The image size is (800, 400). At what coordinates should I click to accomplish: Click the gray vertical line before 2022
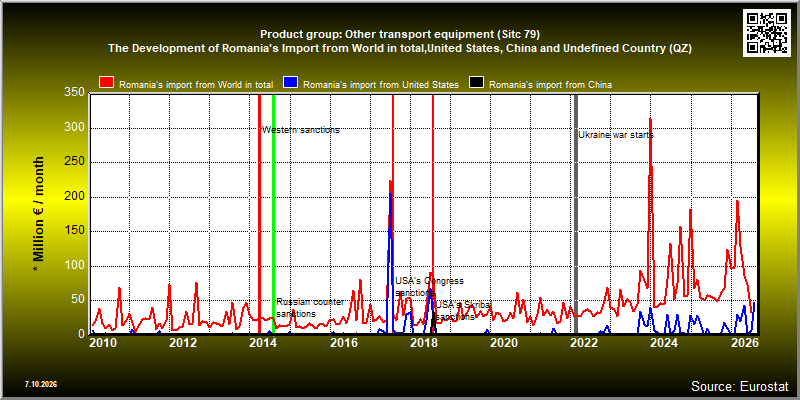point(576,213)
